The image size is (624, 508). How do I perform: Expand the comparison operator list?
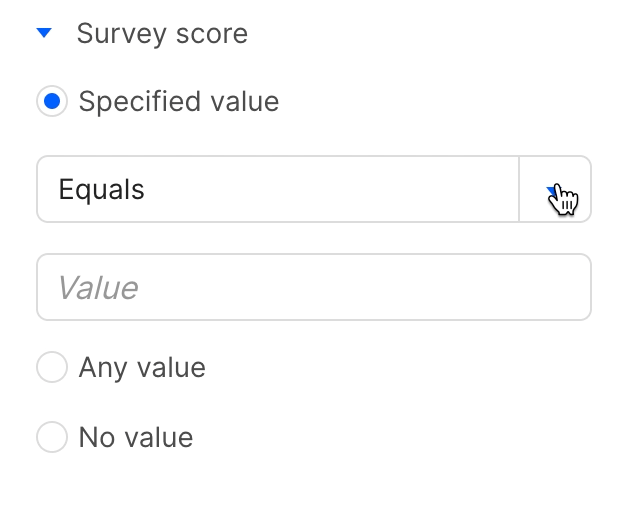click(555, 189)
